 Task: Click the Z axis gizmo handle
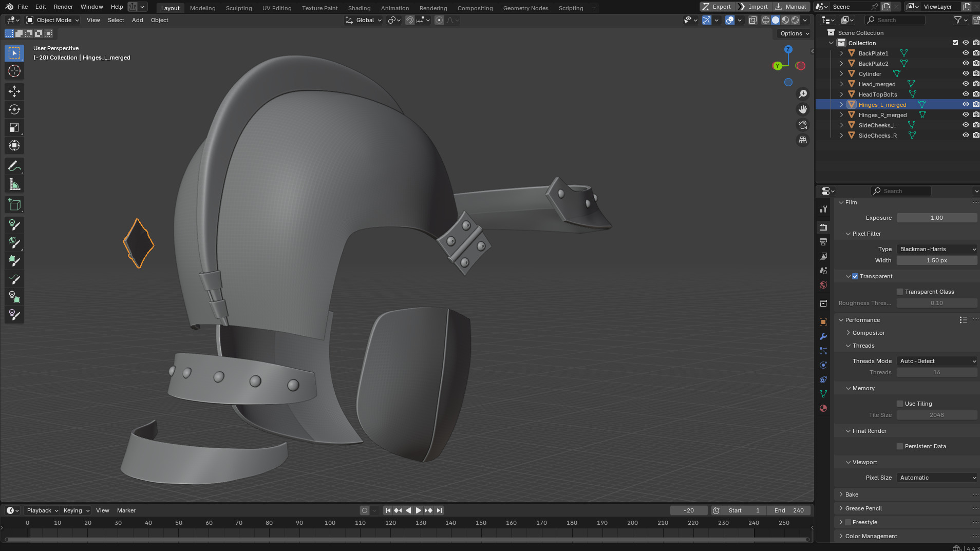[x=788, y=49]
